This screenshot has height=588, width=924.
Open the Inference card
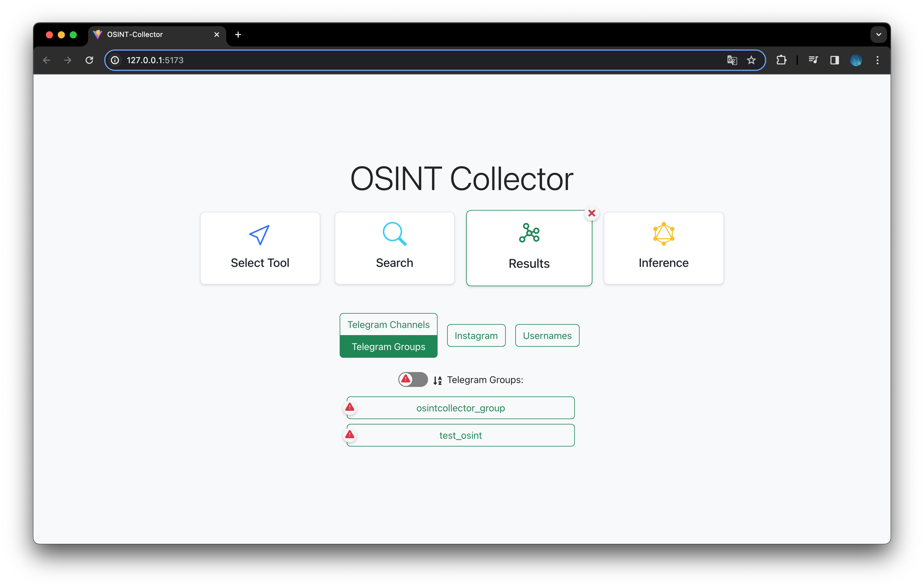(664, 248)
